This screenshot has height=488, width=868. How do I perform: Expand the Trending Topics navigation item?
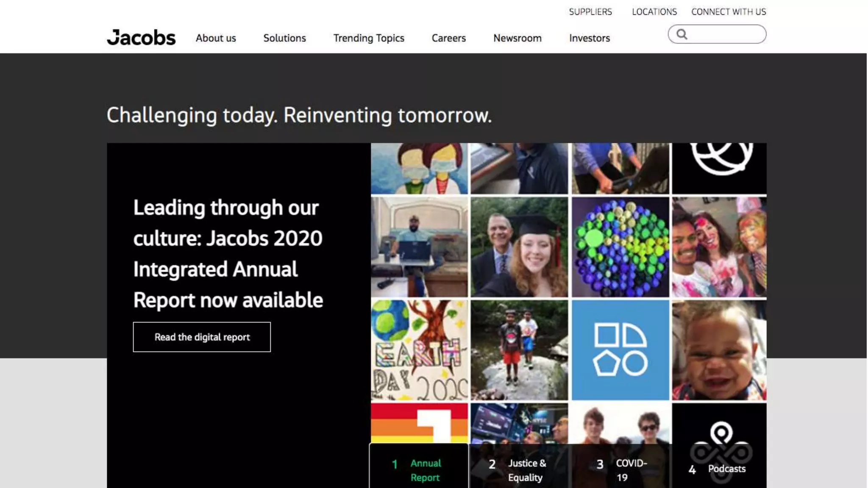[x=369, y=38]
